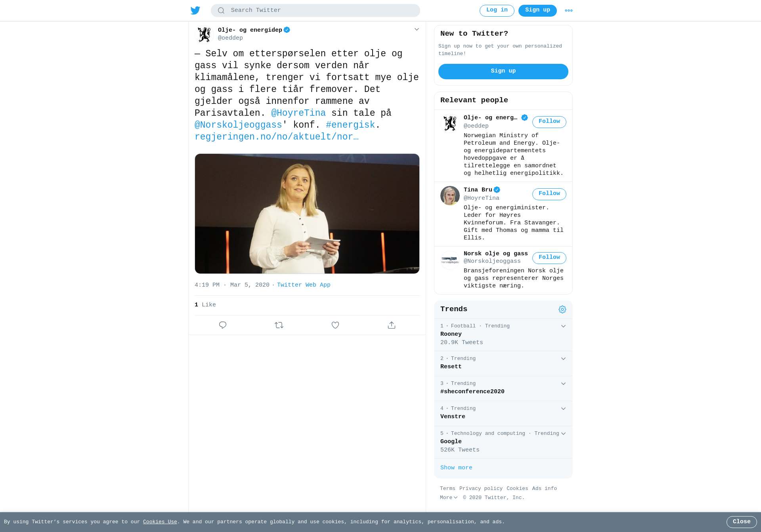Open the reply icon under the tweet
The height and width of the screenshot is (532, 761).
tap(223, 325)
